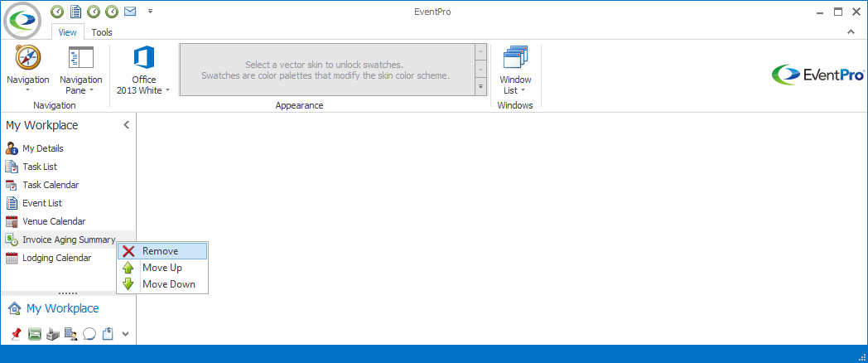The image size is (868, 363).
Task: Collapse the My Workplace navigation pane
Action: pos(126,124)
